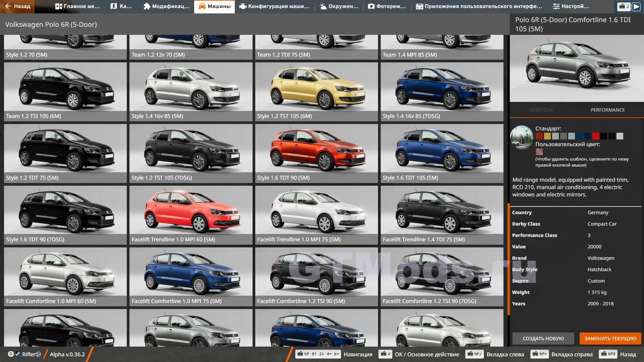Screen dimensions: 644x362
Task: Switch to the PERFORMANCE tab
Action: (608, 110)
